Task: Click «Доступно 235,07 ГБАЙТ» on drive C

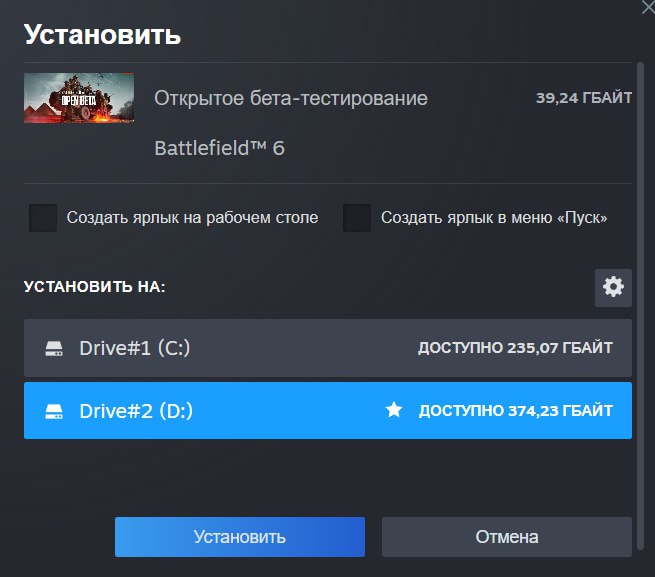Action: tap(515, 348)
